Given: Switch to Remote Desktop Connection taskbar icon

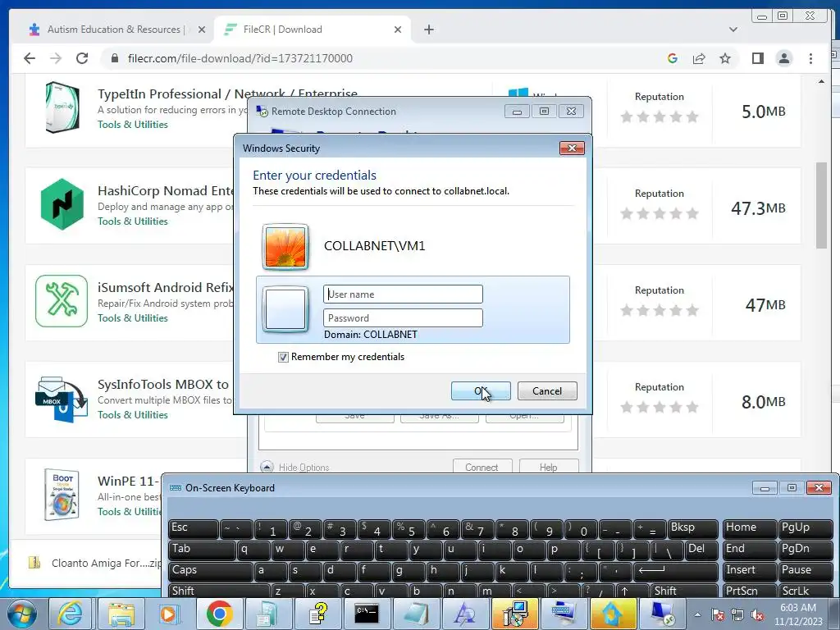Looking at the screenshot, I should [663, 614].
